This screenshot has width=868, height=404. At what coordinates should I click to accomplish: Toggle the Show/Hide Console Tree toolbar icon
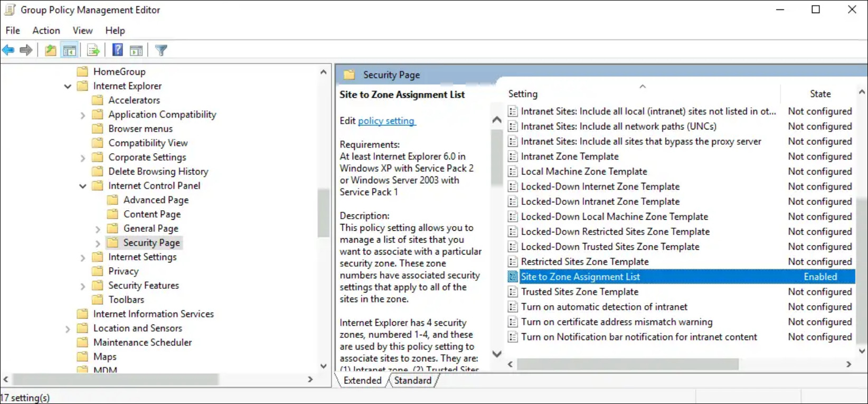pyautogui.click(x=69, y=50)
